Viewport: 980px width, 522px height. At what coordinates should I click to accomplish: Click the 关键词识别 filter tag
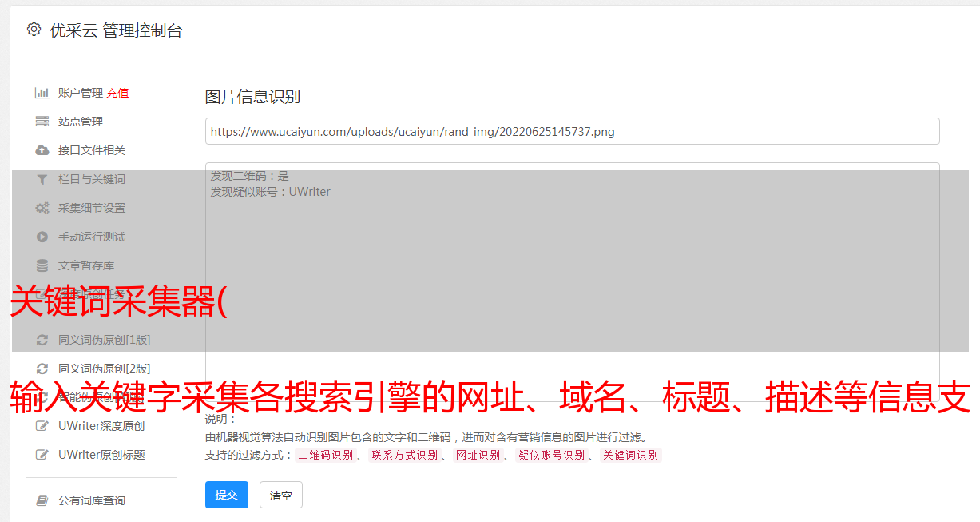[630, 455]
